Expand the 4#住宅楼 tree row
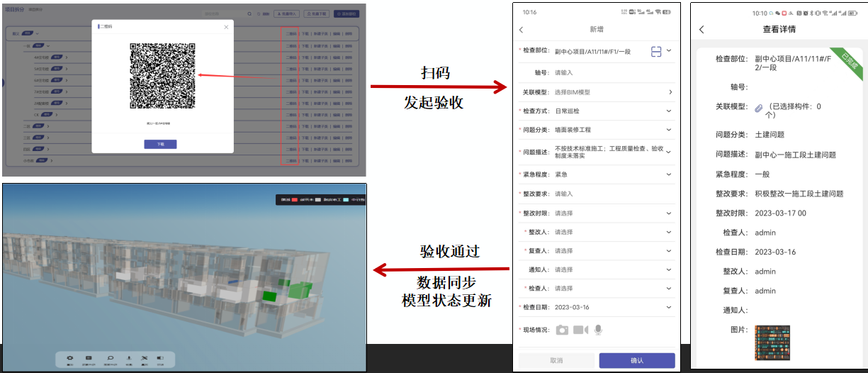Screen dimensions: 868x373 (66, 57)
